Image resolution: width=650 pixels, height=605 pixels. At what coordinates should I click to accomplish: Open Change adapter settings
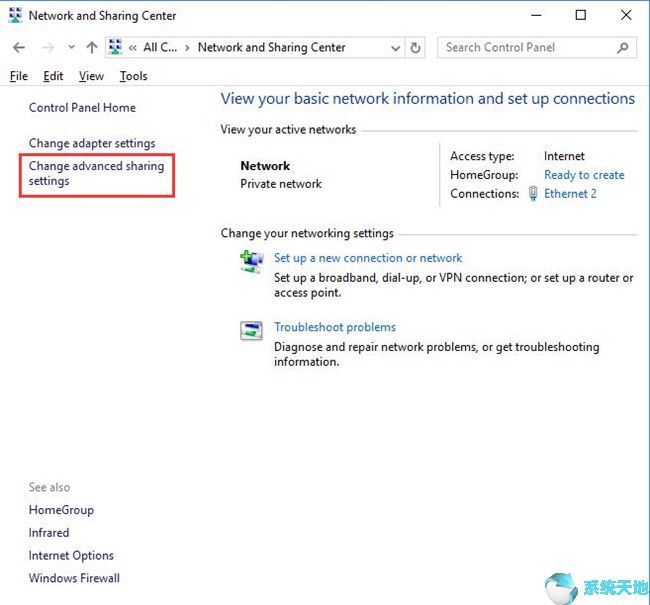[x=92, y=143]
